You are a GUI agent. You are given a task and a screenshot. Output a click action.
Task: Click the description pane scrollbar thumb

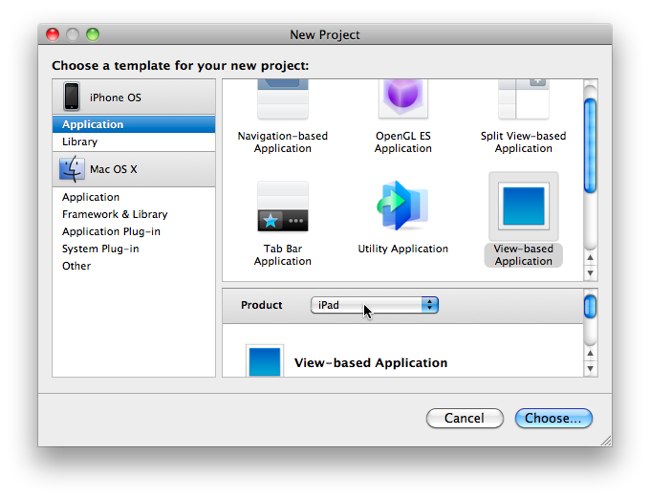[590, 307]
